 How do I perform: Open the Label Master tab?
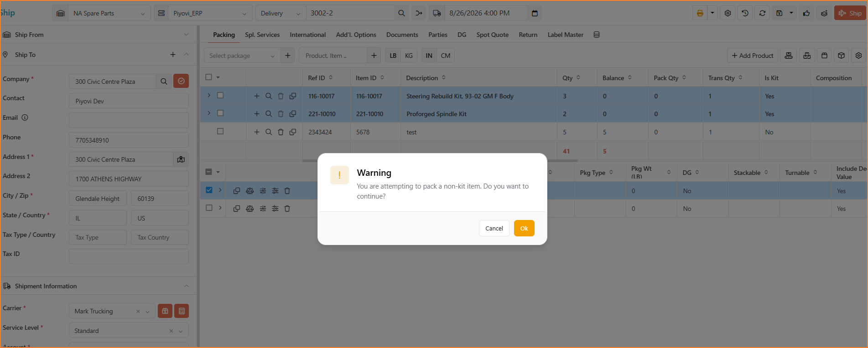566,35
